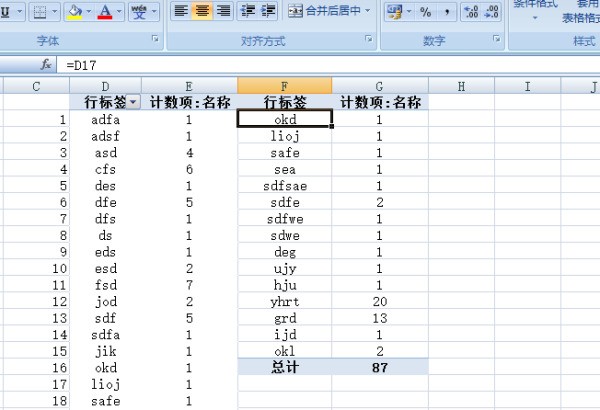Open 行标签 filter dropdown in column D
Viewport: 600px width, 410px height.
[133, 102]
